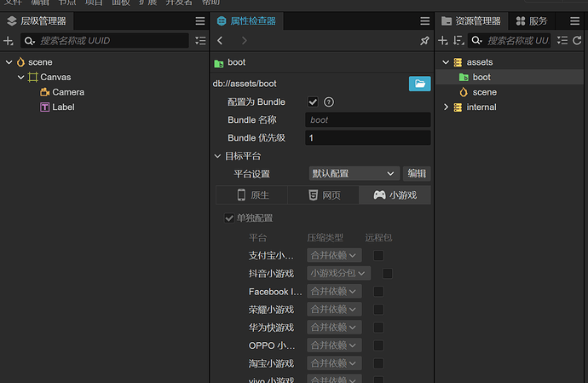
Task: Open compression type dropdown for OPPO 小游戏
Action: coord(334,345)
